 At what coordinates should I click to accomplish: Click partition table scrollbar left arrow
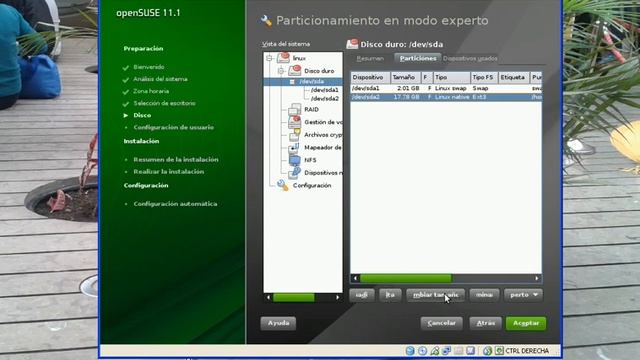click(x=355, y=278)
